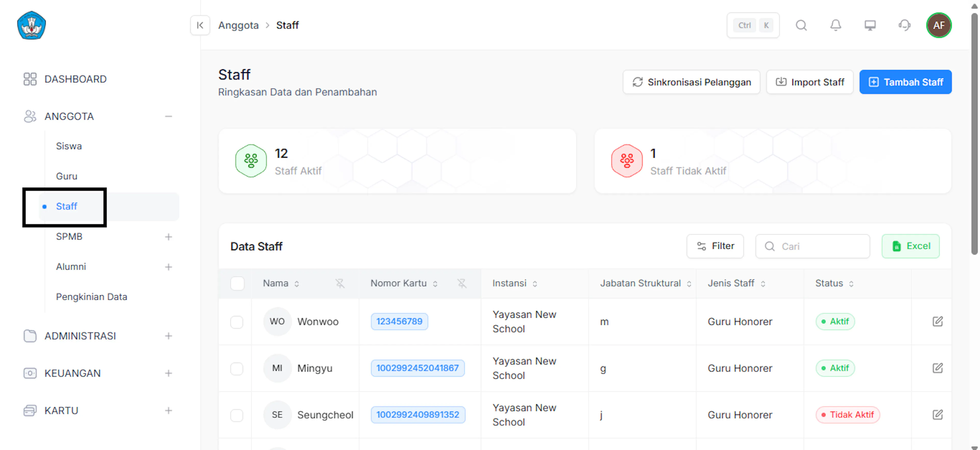
Task: Click the Anggota people icon
Action: point(30,116)
